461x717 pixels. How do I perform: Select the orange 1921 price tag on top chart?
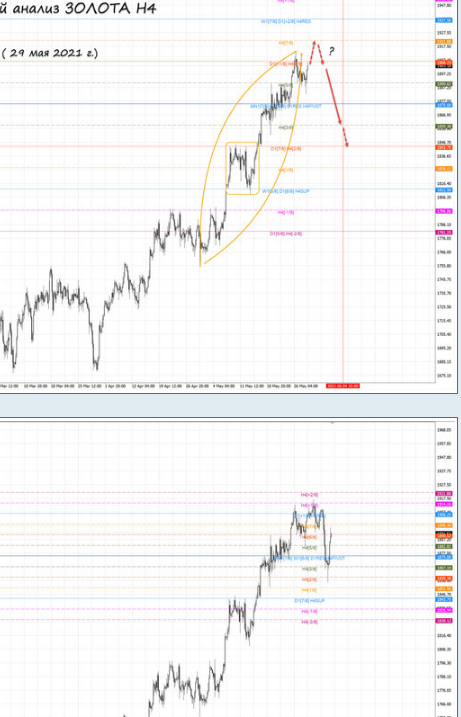444,42
